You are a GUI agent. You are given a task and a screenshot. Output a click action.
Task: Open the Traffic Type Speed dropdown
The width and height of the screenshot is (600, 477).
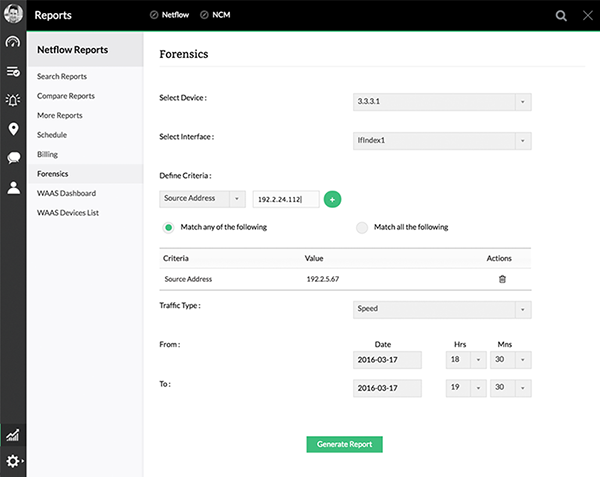pos(442,309)
